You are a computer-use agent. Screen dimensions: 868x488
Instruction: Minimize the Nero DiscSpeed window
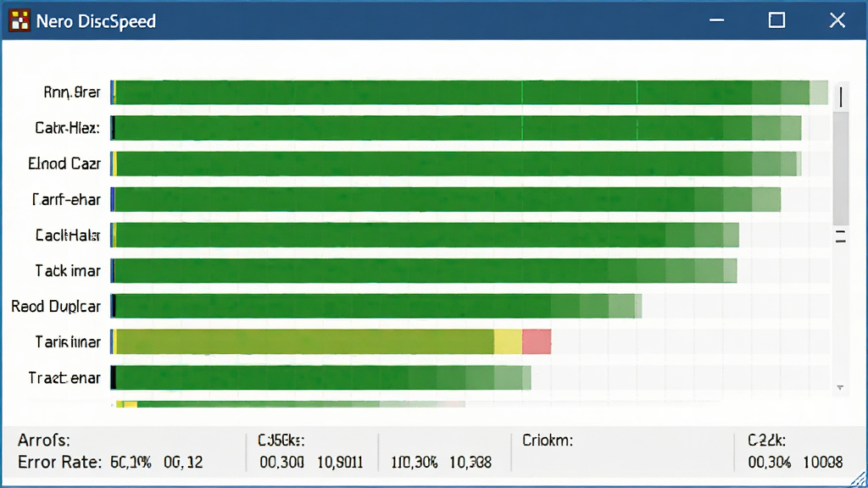pyautogui.click(x=717, y=20)
